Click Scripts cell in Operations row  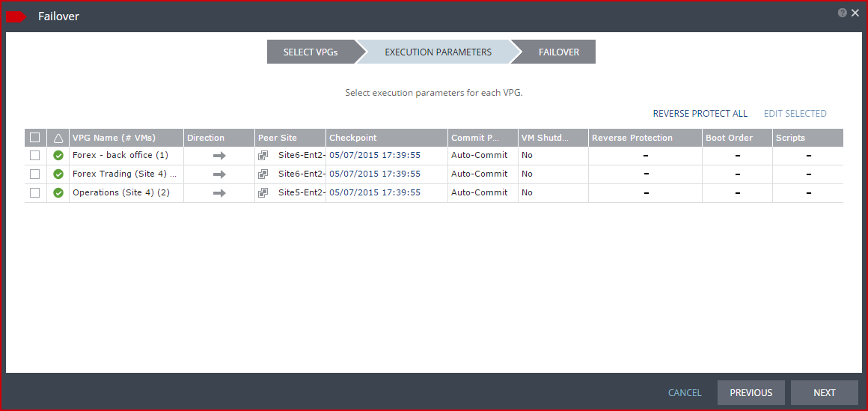[x=808, y=193]
